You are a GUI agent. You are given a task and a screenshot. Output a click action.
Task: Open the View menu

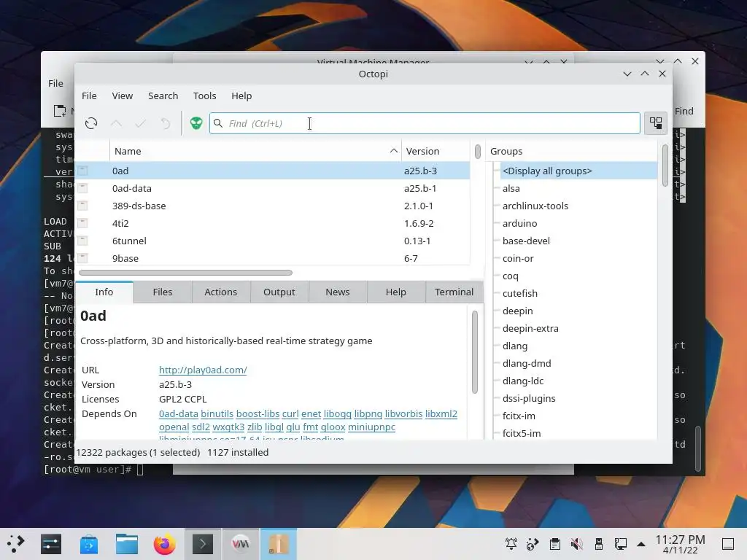coord(123,96)
